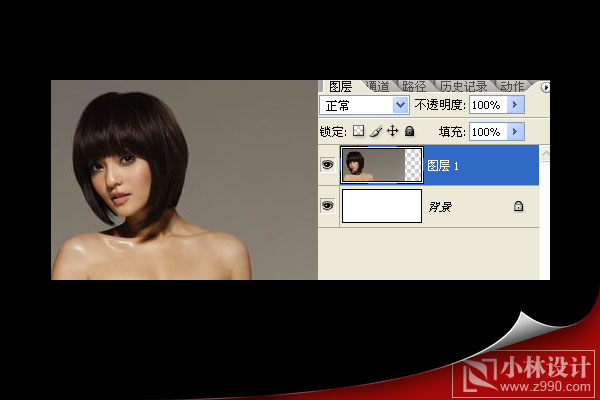
Task: Select the 图层 1 thumbnail
Action: pyautogui.click(x=382, y=165)
